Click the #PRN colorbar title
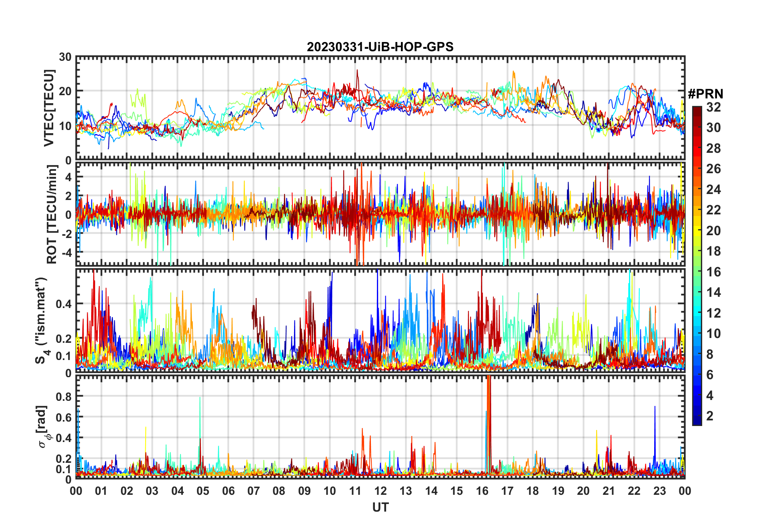The image size is (761, 532). click(705, 94)
